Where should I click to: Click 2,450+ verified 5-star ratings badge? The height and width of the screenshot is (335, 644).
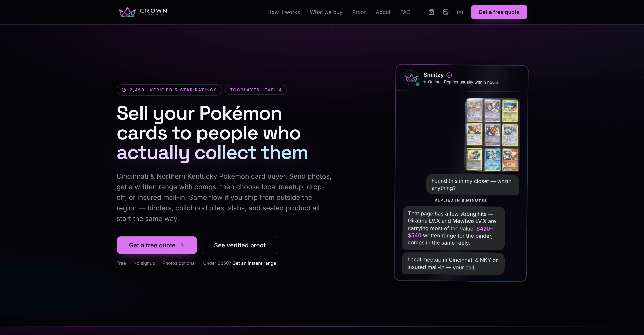(169, 90)
